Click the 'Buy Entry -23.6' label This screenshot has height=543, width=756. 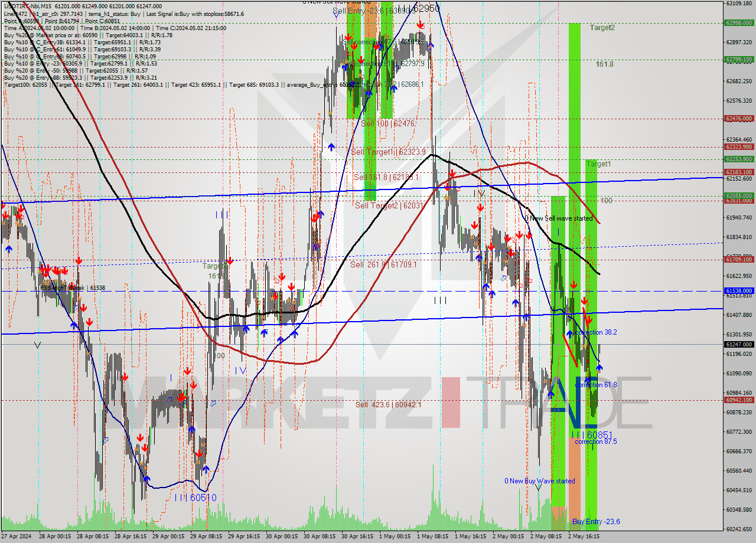[596, 522]
